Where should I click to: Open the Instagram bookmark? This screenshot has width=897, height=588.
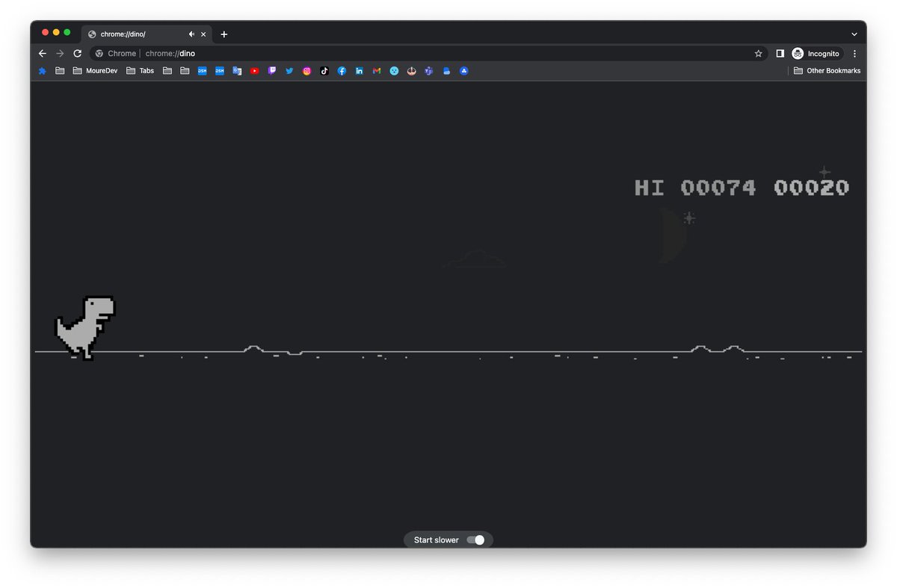pos(307,71)
